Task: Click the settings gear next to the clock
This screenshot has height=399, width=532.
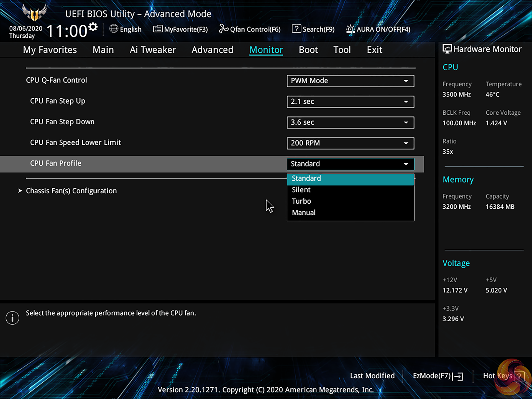Action: (93, 27)
